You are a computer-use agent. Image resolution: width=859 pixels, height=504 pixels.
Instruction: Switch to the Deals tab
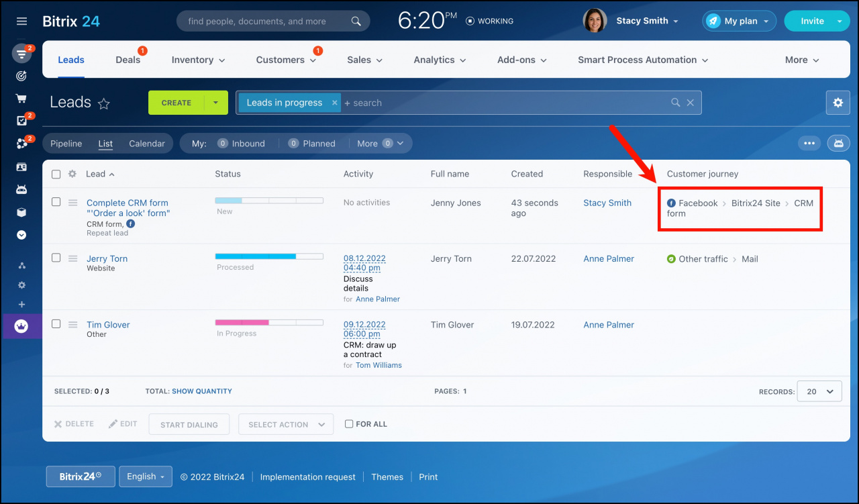[x=128, y=60]
